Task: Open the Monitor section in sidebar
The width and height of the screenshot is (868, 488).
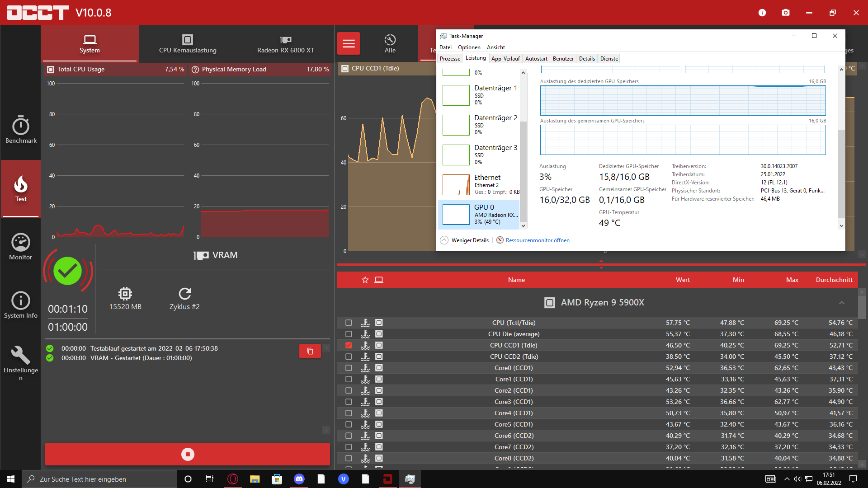Action: (x=21, y=247)
